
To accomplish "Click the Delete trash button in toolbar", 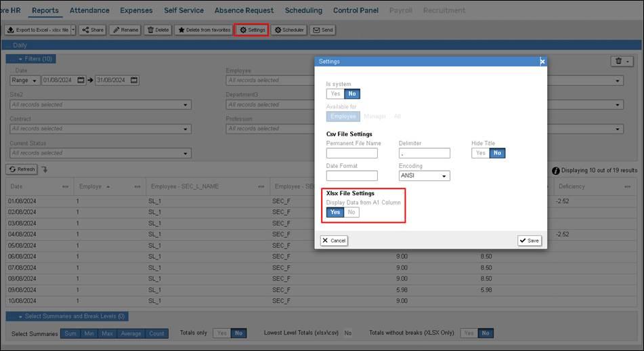I will (x=158, y=30).
